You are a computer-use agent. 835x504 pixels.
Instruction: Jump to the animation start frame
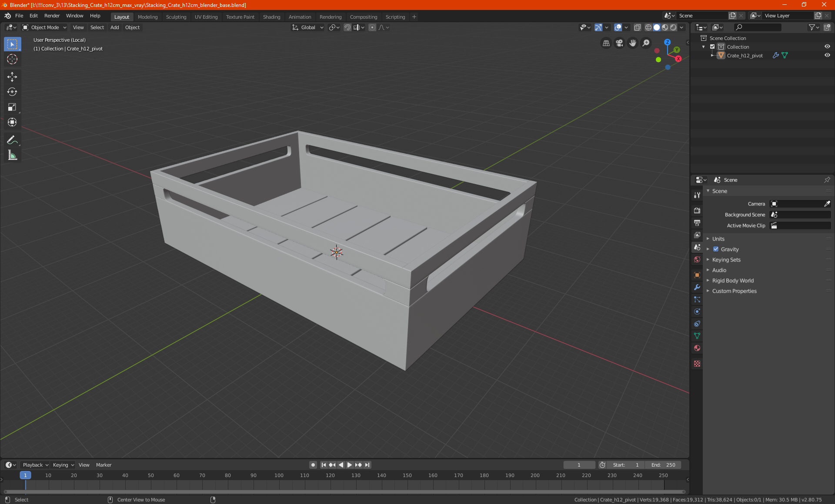click(x=324, y=465)
